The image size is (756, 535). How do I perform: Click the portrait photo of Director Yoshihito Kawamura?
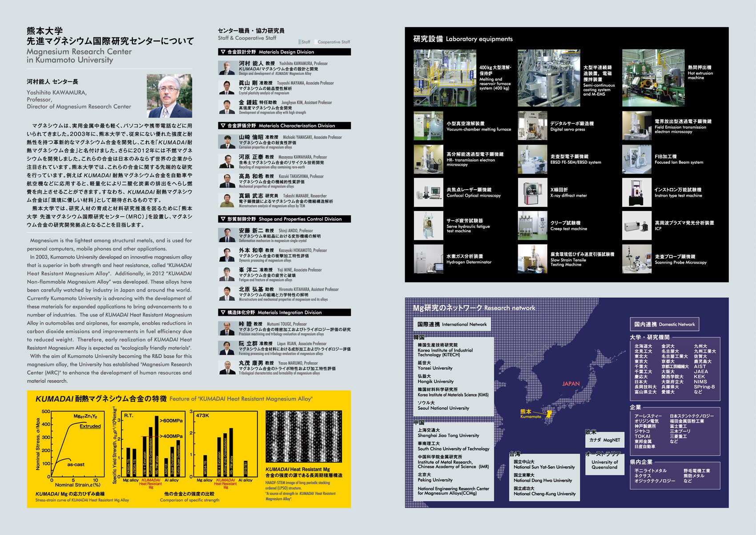tap(169, 96)
